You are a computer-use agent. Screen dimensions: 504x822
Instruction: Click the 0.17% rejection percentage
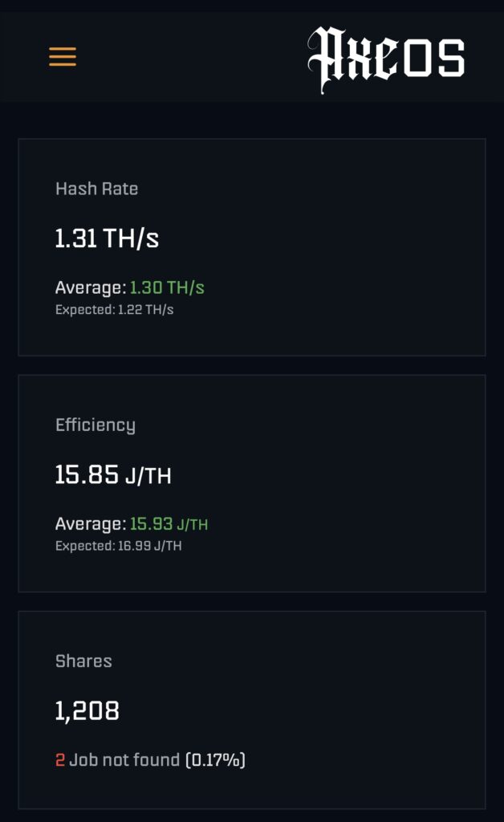tap(215, 759)
